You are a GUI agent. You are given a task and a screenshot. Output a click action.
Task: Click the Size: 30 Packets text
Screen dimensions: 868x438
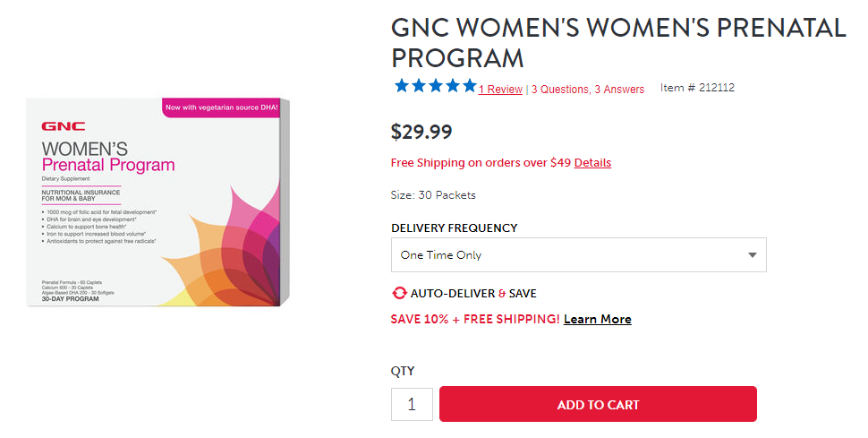(433, 195)
